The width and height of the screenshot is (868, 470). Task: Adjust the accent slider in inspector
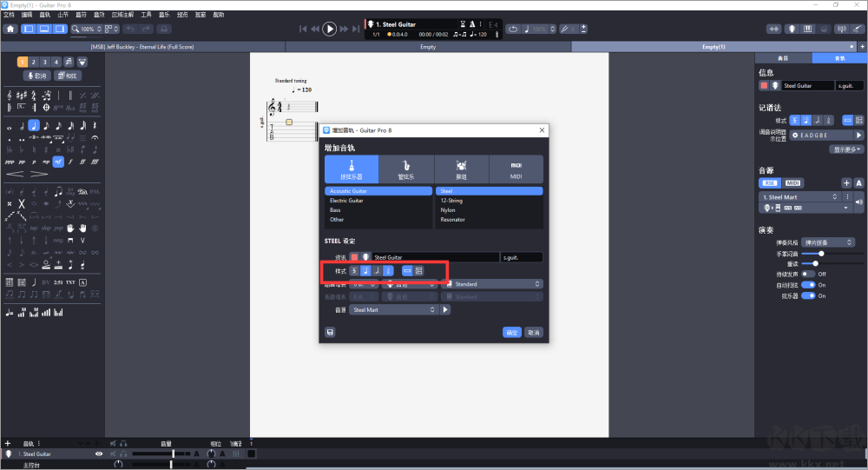coord(815,263)
